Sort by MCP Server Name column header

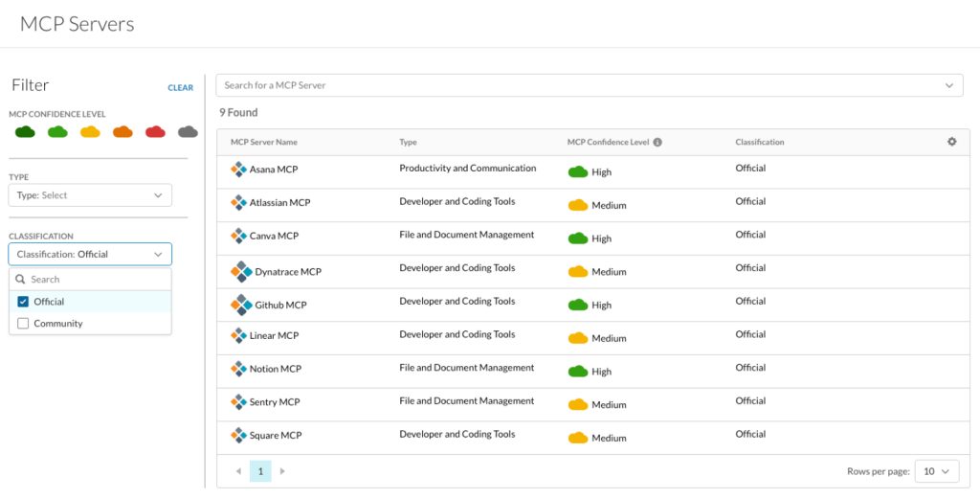click(264, 143)
